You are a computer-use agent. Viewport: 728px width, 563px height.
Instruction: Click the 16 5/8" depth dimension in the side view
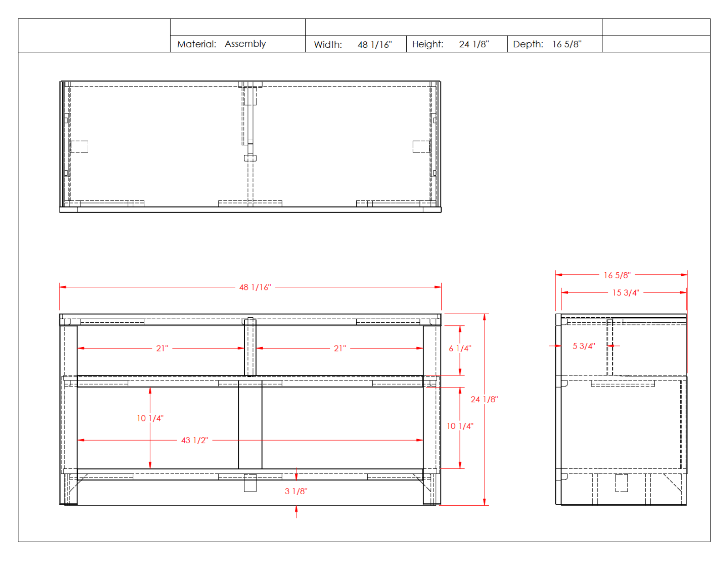tap(617, 275)
